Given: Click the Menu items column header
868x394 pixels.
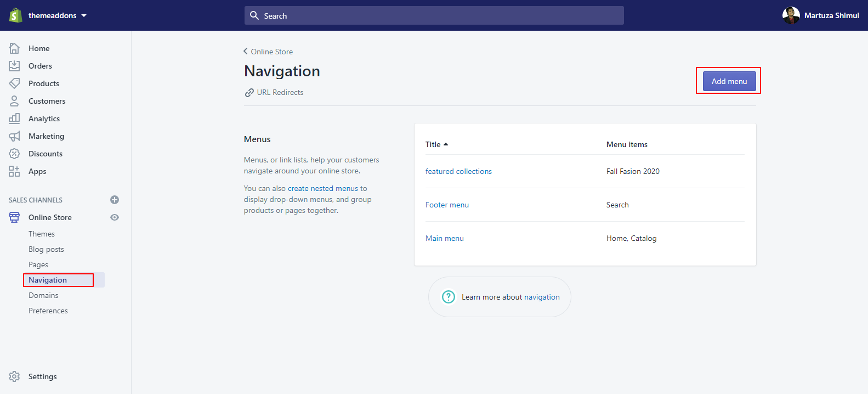Looking at the screenshot, I should pyautogui.click(x=627, y=144).
